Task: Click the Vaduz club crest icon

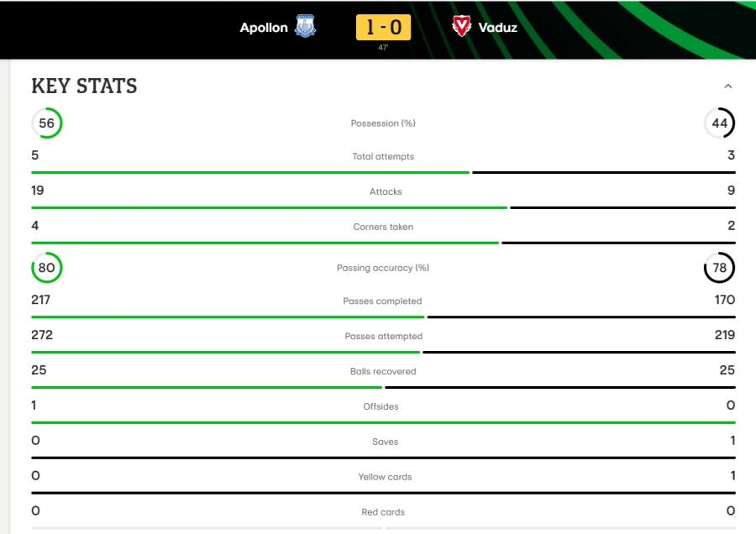Action: pyautogui.click(x=461, y=26)
